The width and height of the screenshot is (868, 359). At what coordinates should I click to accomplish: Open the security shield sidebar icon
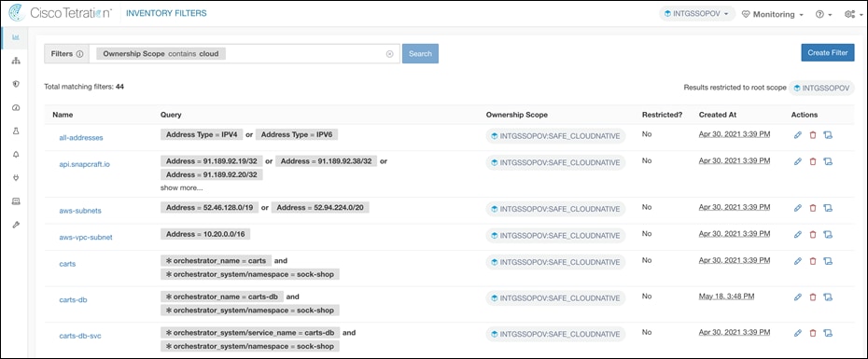click(16, 84)
